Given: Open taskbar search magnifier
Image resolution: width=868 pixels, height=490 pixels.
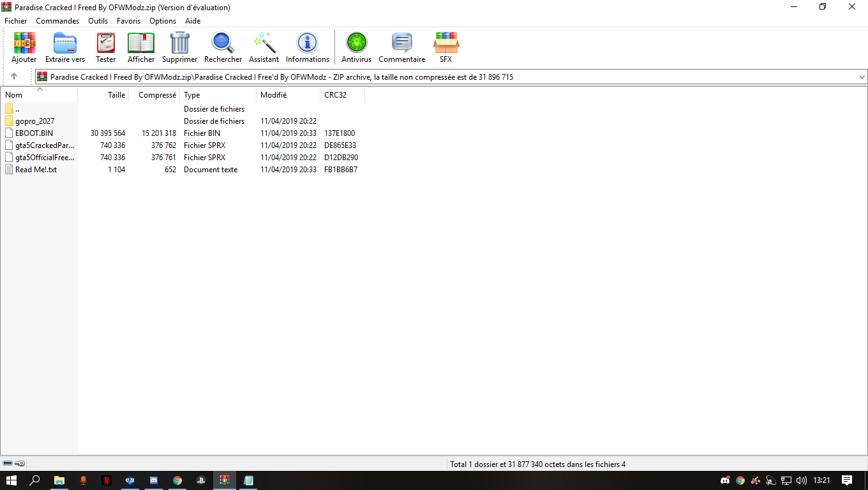Looking at the screenshot, I should pos(35,480).
